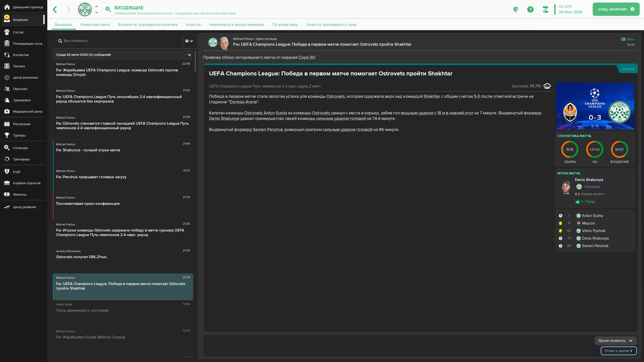This screenshot has width=644, height=362.
Task: Select previous club with down chevron
Action: [97, 12]
